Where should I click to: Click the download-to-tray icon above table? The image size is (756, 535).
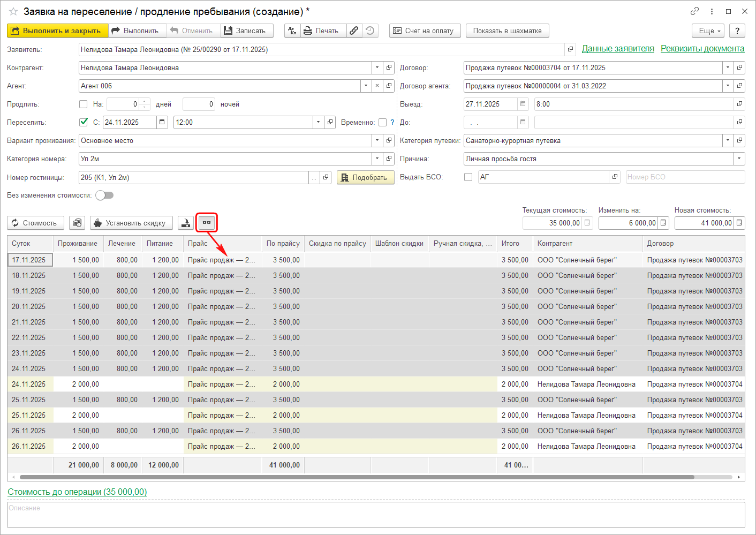[186, 223]
